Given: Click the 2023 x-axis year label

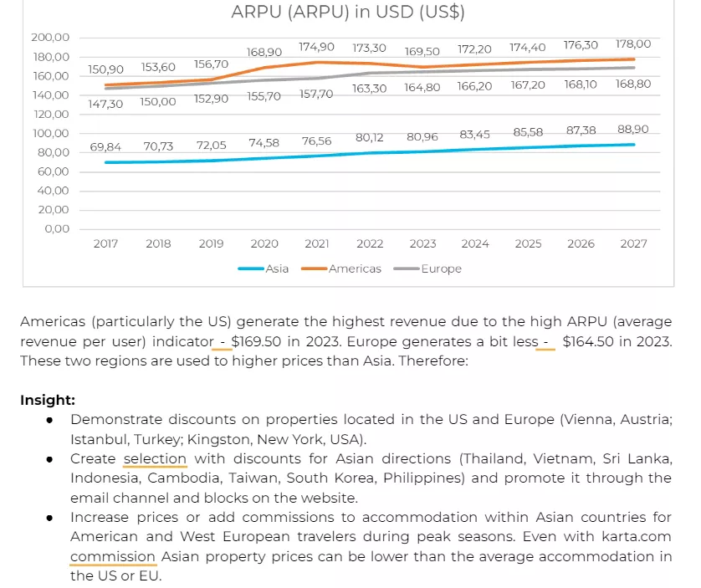Looking at the screenshot, I should coord(422,243).
